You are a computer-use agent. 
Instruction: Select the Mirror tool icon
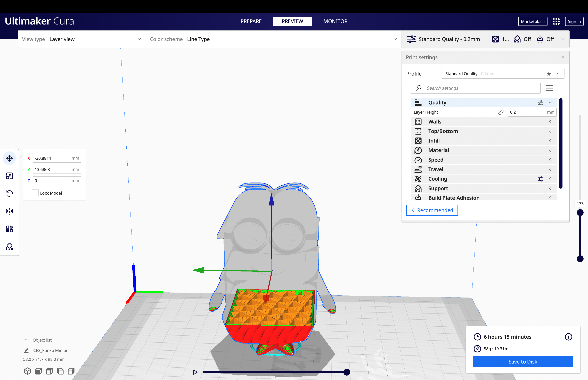pyautogui.click(x=9, y=211)
